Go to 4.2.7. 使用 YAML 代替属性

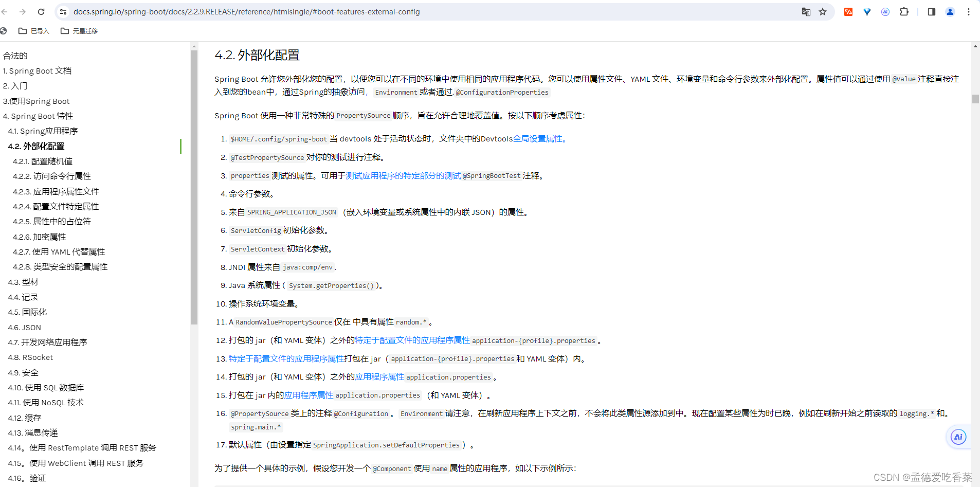pyautogui.click(x=59, y=252)
